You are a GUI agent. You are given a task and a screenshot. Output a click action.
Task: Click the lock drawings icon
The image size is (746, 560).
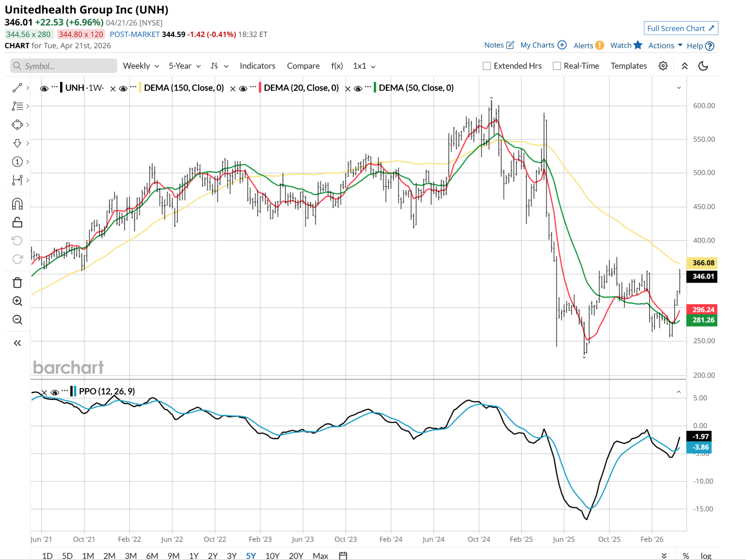pyautogui.click(x=17, y=222)
